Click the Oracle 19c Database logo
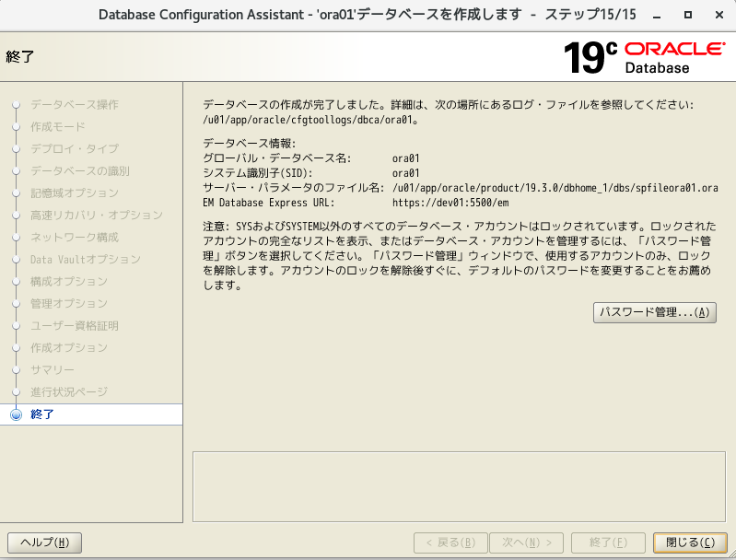 (x=644, y=57)
